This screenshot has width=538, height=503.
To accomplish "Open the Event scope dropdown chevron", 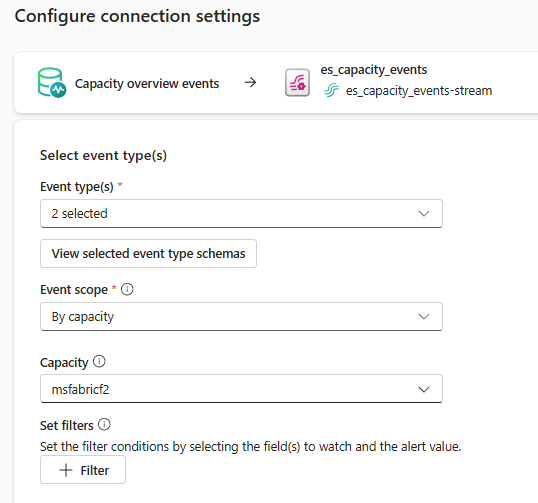I will coord(424,316).
